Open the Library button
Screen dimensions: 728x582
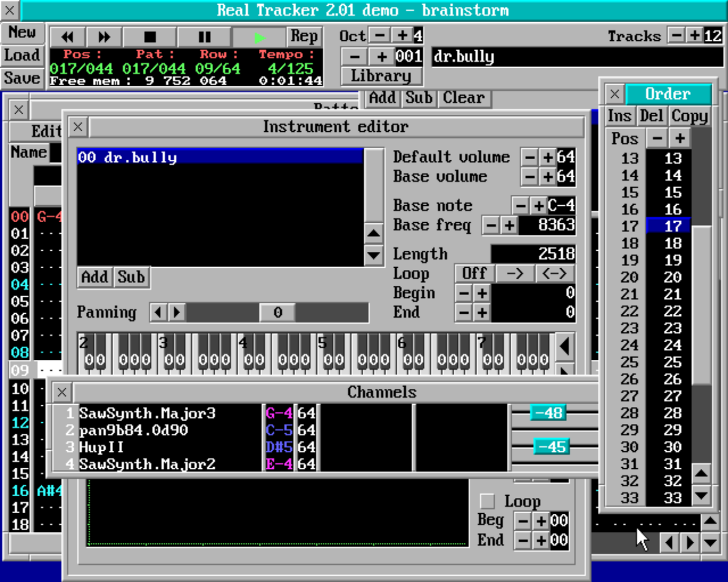tap(381, 76)
